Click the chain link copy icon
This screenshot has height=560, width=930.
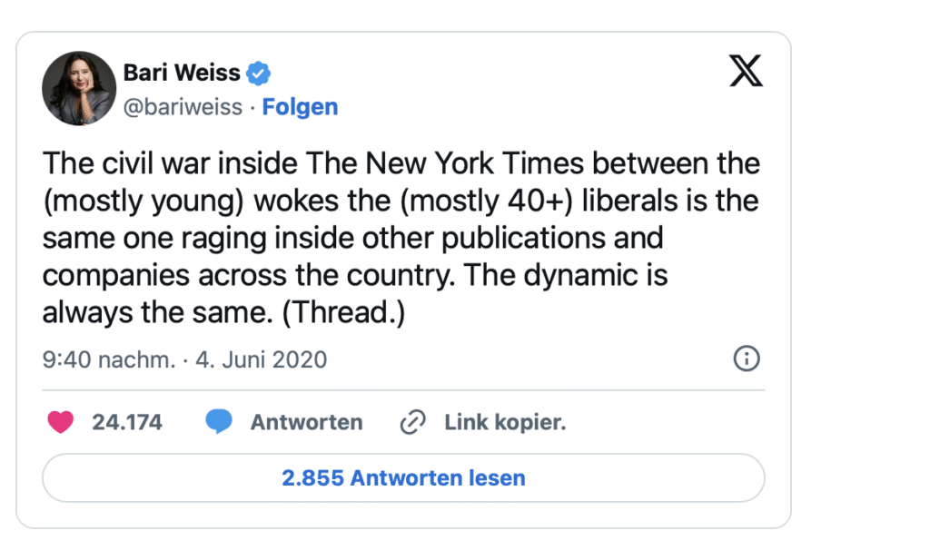pyautogui.click(x=413, y=422)
